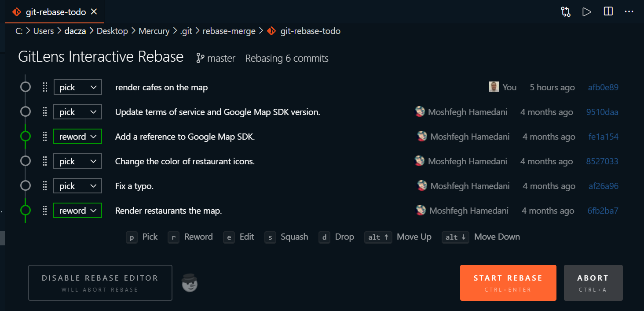Expand reword dropdown for 'Add a reference' commit
The width and height of the screenshot is (644, 311).
click(x=78, y=137)
